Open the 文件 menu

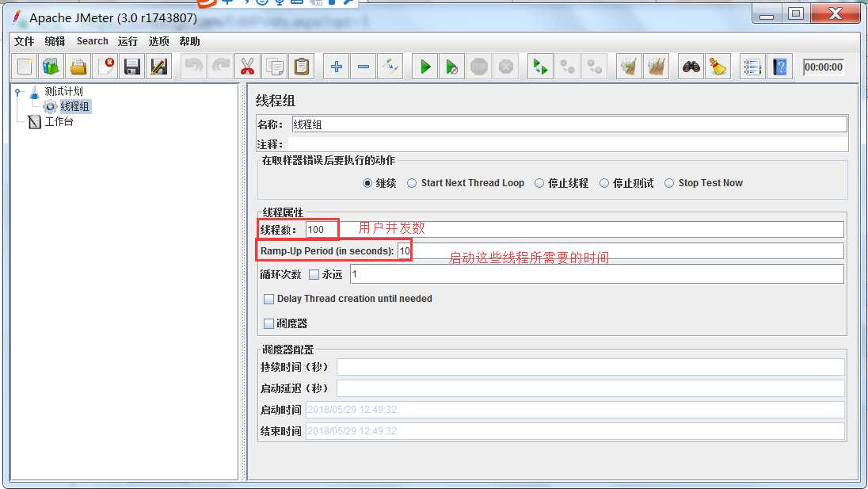pyautogui.click(x=25, y=41)
